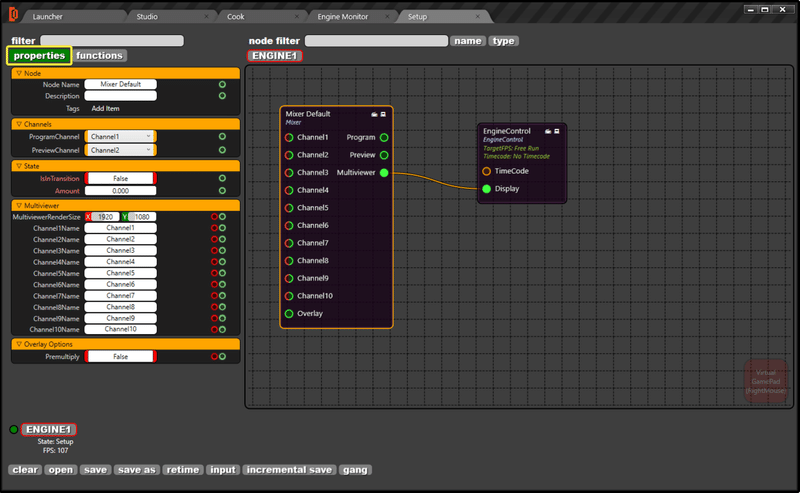Click Overlay input pin on Mixer node

[x=289, y=313]
